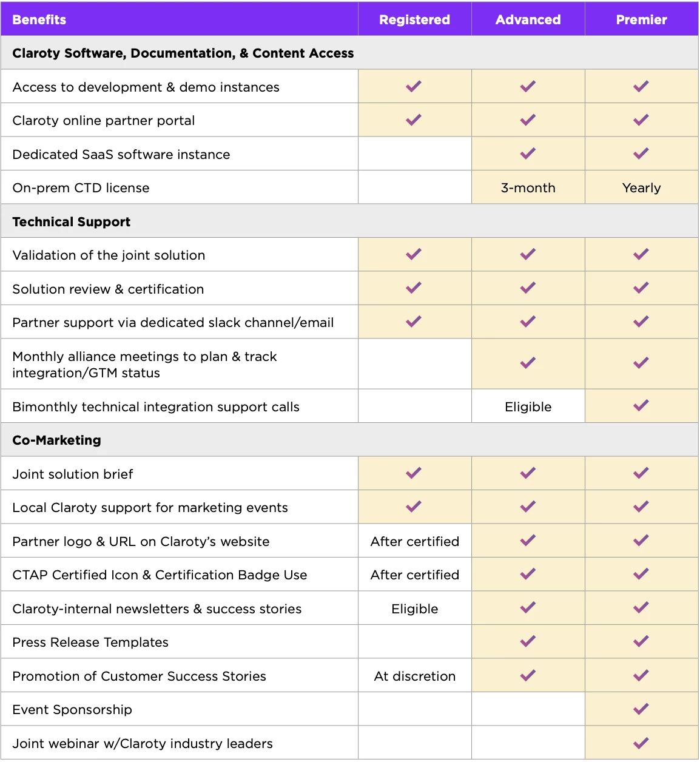
Task: Click Advanced checkmark for Monthly alliance meetings row
Action: (x=528, y=363)
